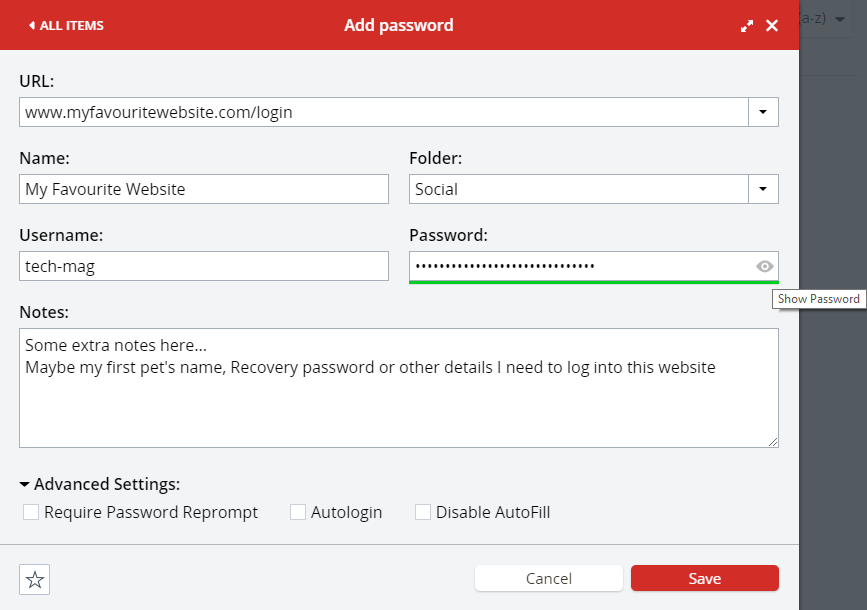
Task: Enable Require Password Reprompt checkbox
Action: tap(31, 512)
